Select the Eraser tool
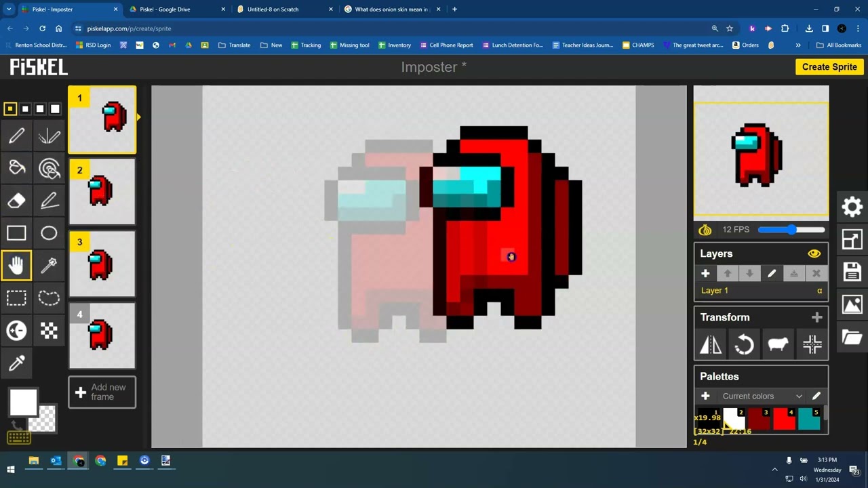This screenshot has height=488, width=868. [x=16, y=201]
